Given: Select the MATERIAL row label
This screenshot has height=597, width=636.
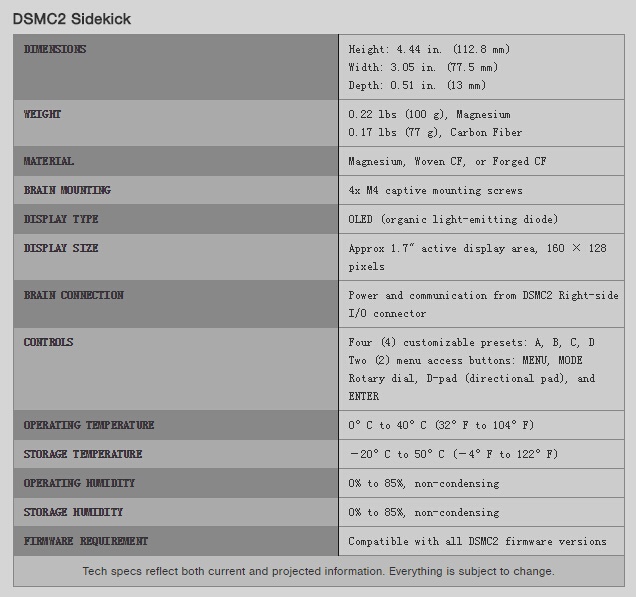Looking at the screenshot, I should pyautogui.click(x=49, y=161).
